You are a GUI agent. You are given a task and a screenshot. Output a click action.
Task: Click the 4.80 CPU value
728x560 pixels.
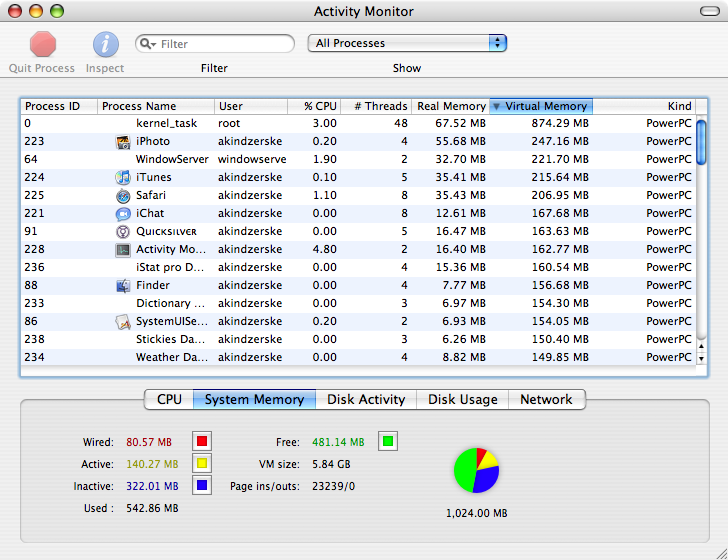pos(325,249)
